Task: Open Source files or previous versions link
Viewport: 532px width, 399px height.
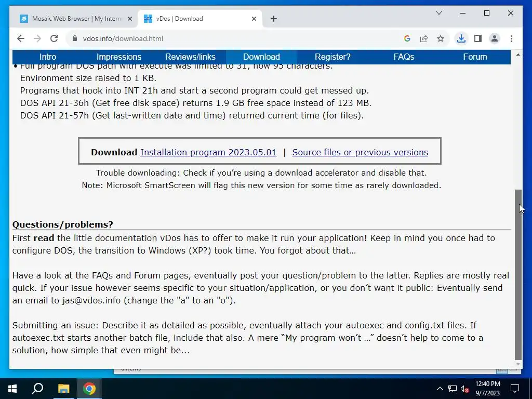Action: [360, 152]
